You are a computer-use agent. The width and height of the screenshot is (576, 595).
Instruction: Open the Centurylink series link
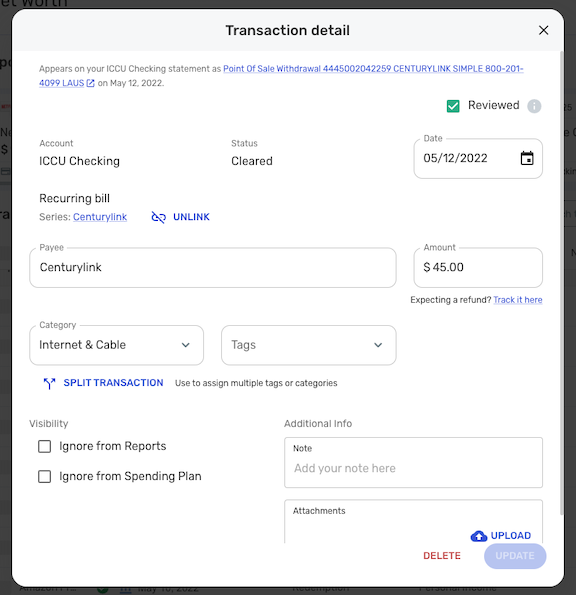[100, 217]
